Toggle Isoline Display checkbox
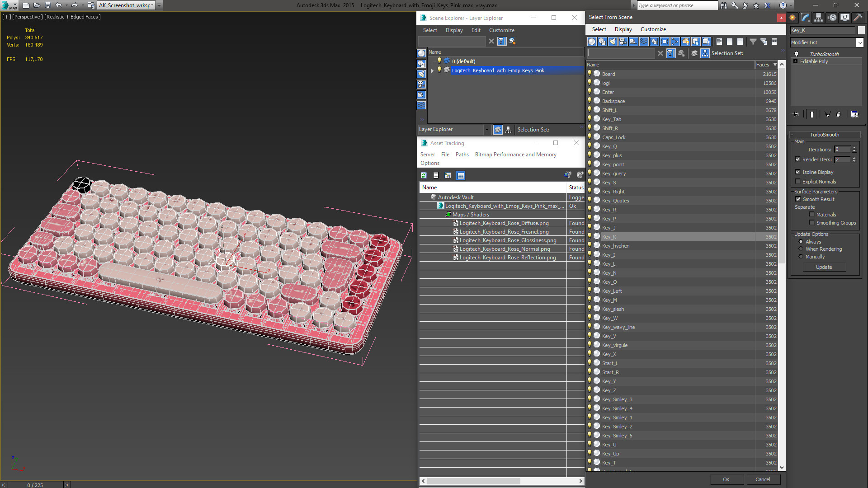The width and height of the screenshot is (868, 488). [x=797, y=172]
